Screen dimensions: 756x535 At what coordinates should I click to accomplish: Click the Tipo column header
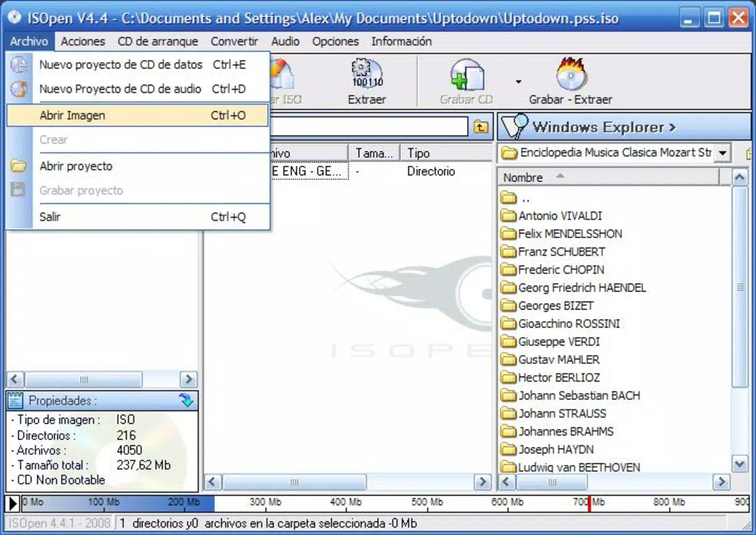coord(446,153)
